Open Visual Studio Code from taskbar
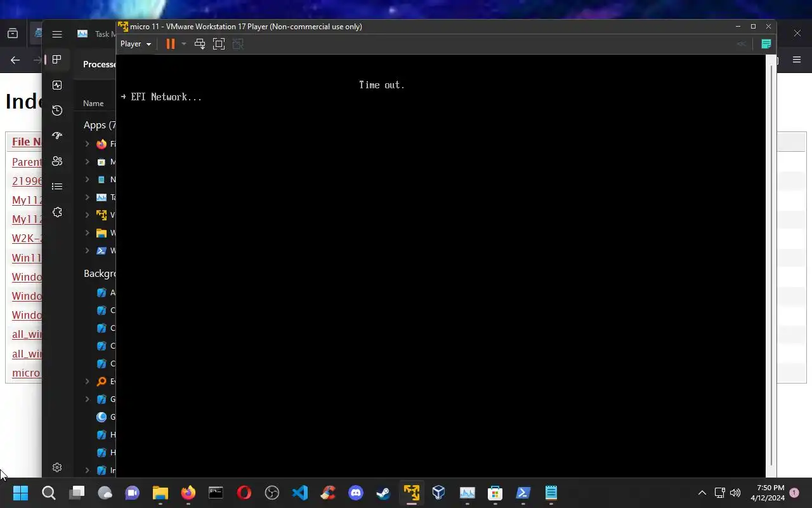 tap(300, 493)
